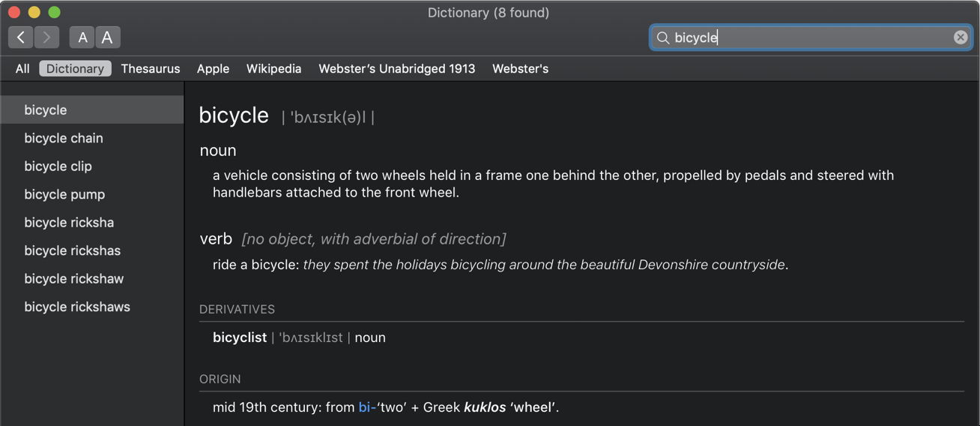Open the bicycle rickshaws entry
Image resolution: width=980 pixels, height=426 pixels.
tap(77, 307)
